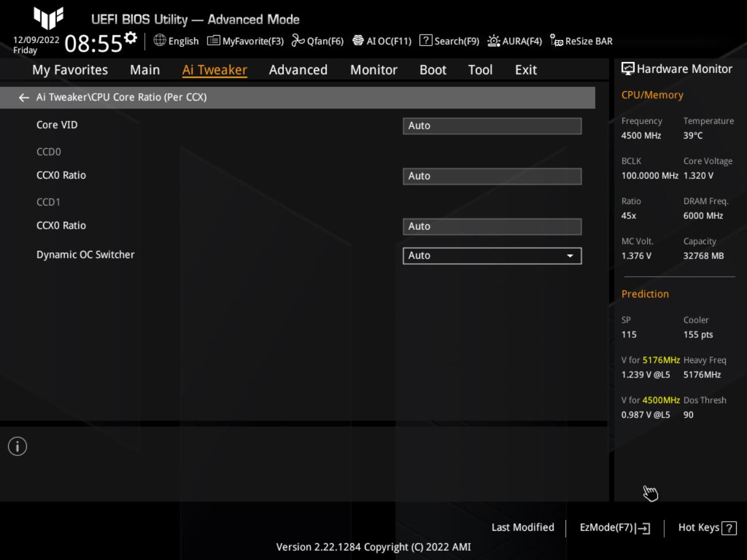Click the Qfan(F6) label
The width and height of the screenshot is (747, 560).
(325, 41)
